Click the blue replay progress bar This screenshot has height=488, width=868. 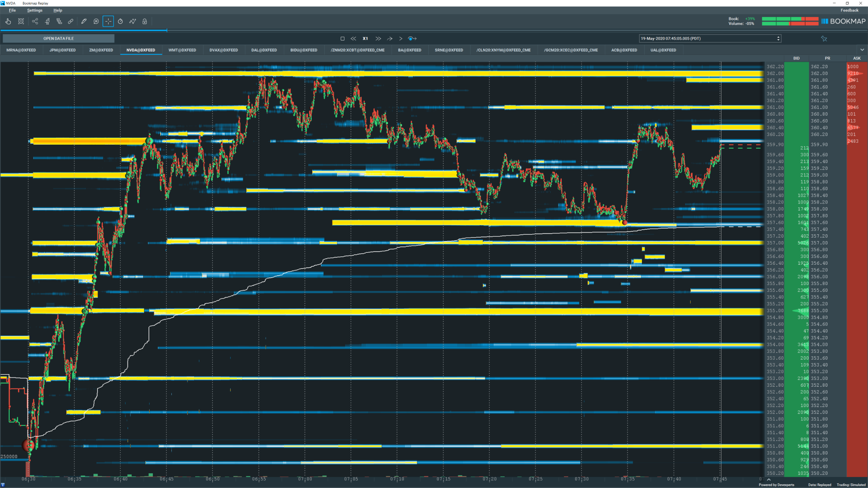83,30
